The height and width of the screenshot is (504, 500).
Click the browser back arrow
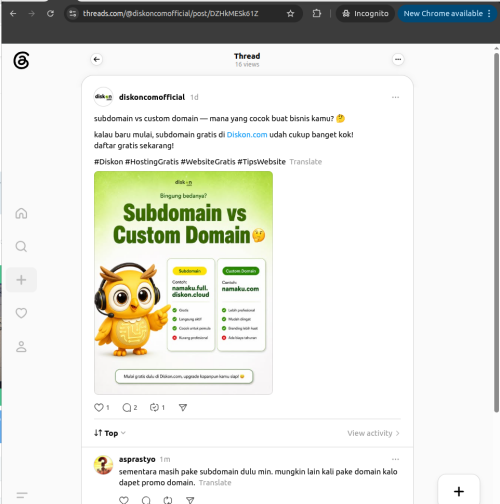13,14
